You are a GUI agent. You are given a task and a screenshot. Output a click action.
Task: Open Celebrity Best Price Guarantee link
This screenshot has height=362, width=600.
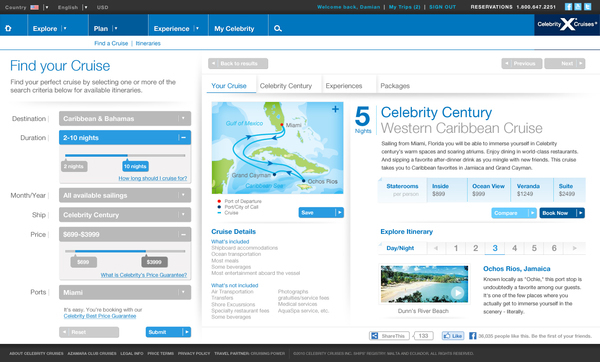[x=100, y=316]
